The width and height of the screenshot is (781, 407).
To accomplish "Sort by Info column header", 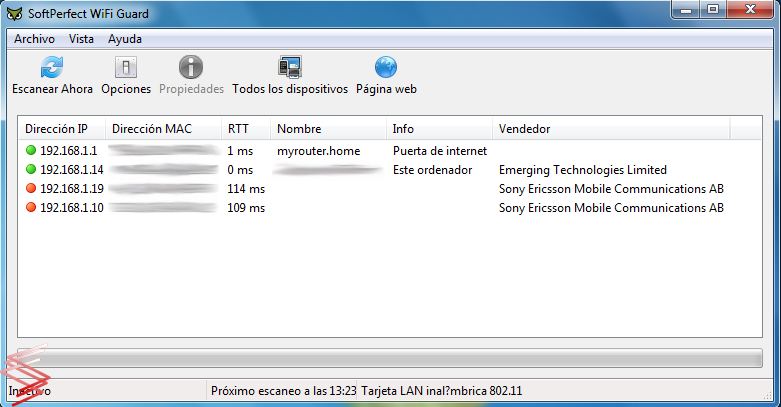I will [439, 129].
